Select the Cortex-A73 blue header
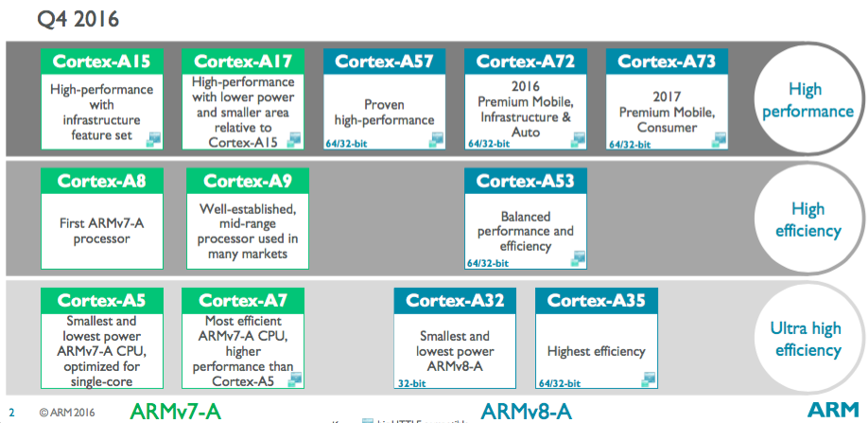This screenshot has width=868, height=423. tap(667, 61)
